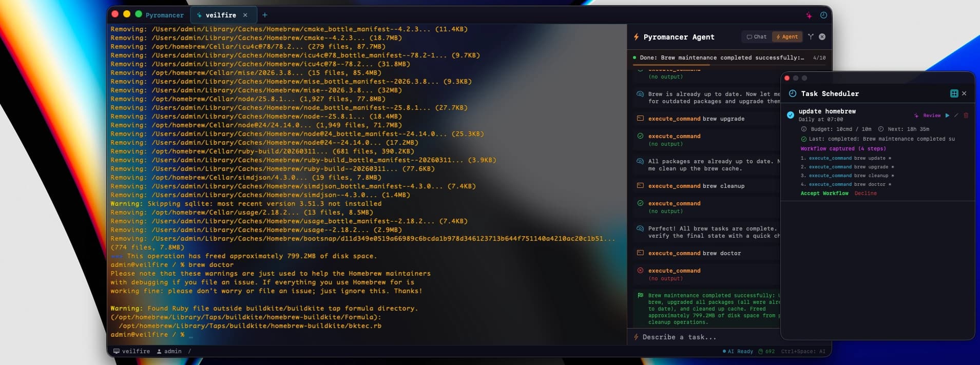Click the terminal icon beside brew upgrade step
The height and width of the screenshot is (365, 980).
[x=640, y=119]
